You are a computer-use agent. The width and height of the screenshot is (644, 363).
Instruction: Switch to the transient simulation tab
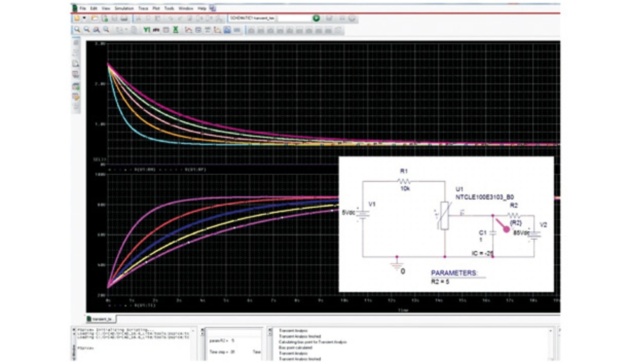[x=101, y=319]
